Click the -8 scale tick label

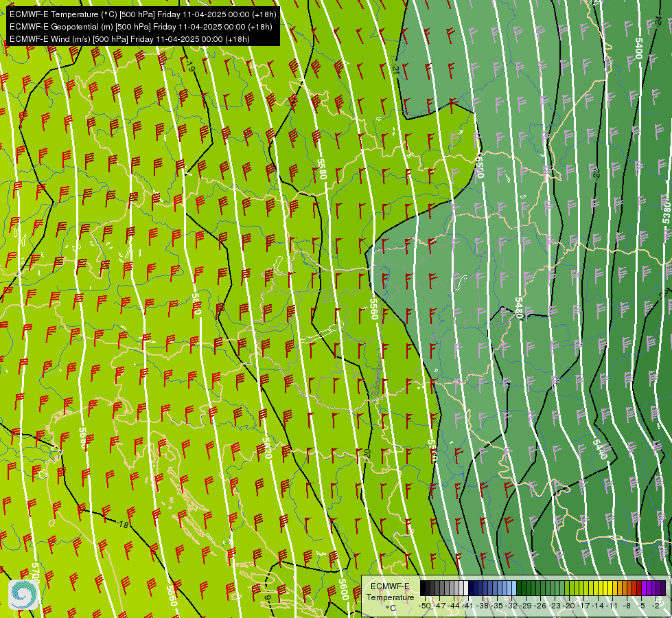pos(627,606)
